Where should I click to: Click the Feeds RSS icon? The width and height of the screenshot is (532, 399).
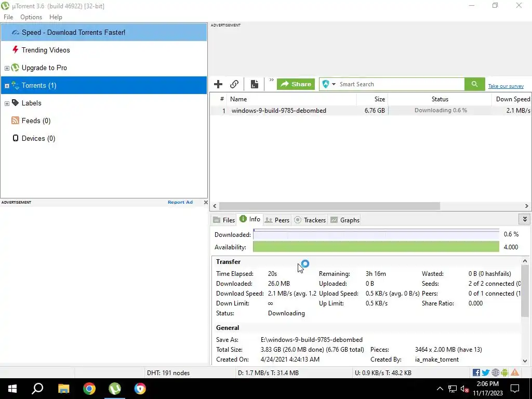tap(15, 121)
